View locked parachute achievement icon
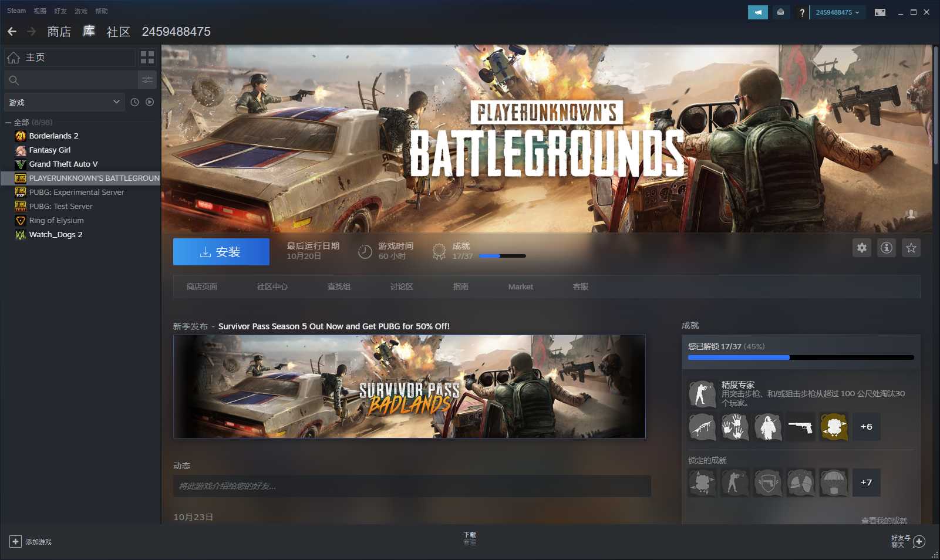This screenshot has width=940, height=560. pyautogui.click(x=834, y=483)
